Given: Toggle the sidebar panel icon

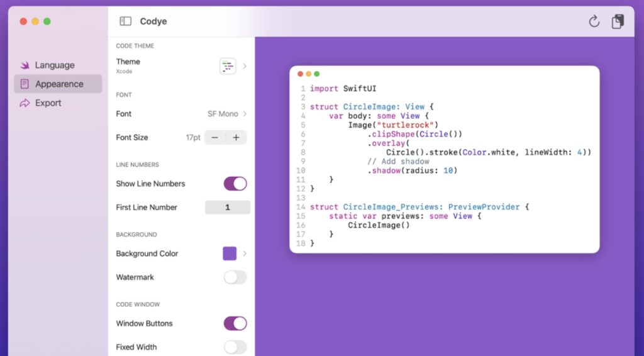Looking at the screenshot, I should pos(125,21).
